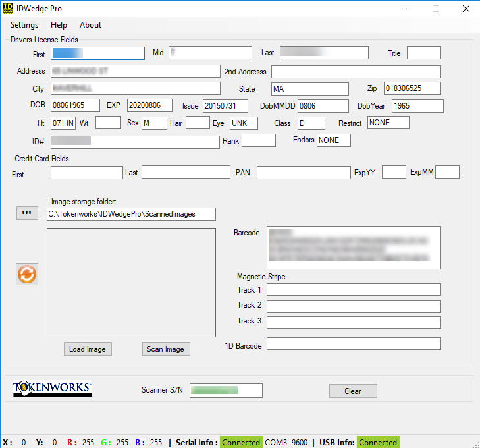Click the Ht field showing 071 IN

tap(63, 123)
